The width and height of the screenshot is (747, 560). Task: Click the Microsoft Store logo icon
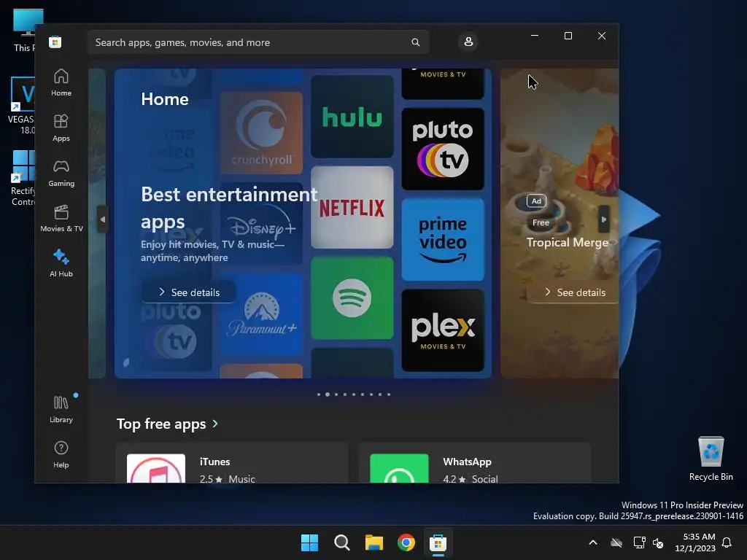click(x=55, y=42)
